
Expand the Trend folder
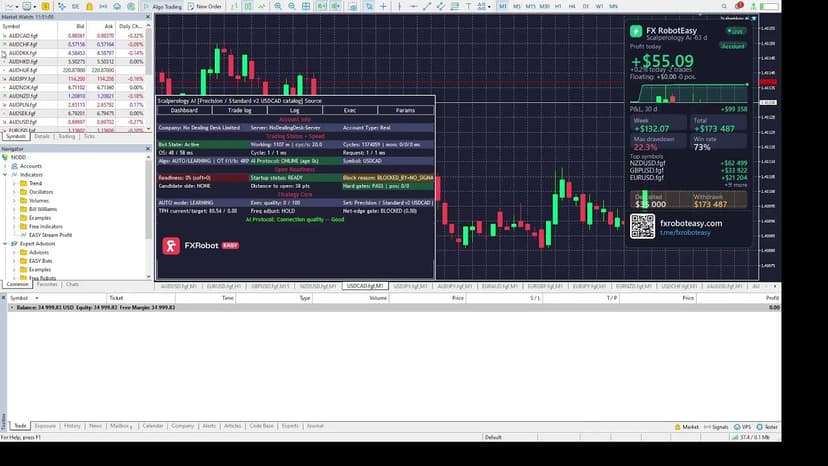coord(14,183)
